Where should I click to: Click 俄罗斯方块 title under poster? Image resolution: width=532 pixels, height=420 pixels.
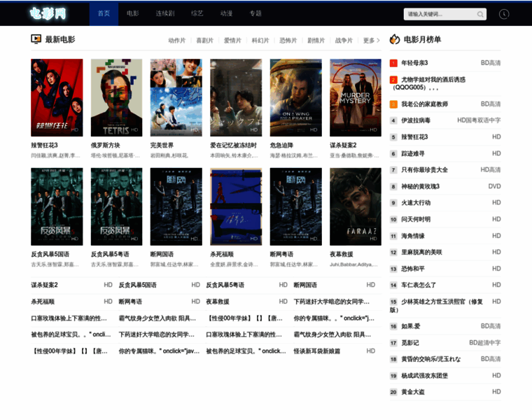click(x=105, y=145)
